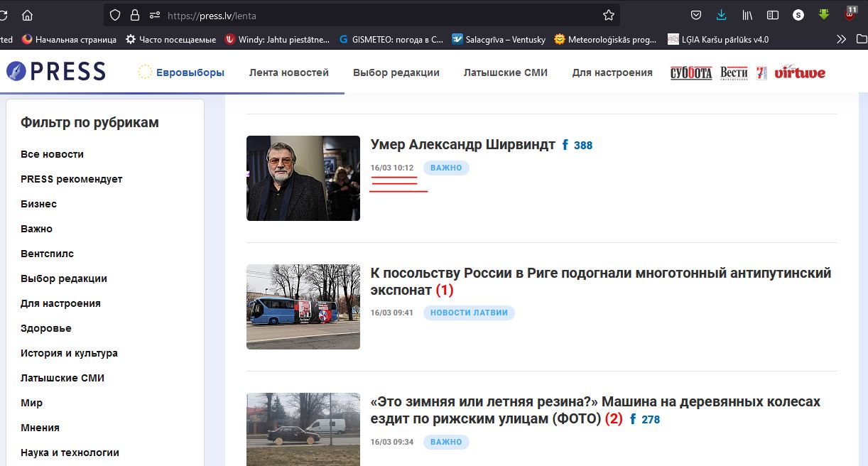Open the Лента новостей tab

click(x=289, y=72)
